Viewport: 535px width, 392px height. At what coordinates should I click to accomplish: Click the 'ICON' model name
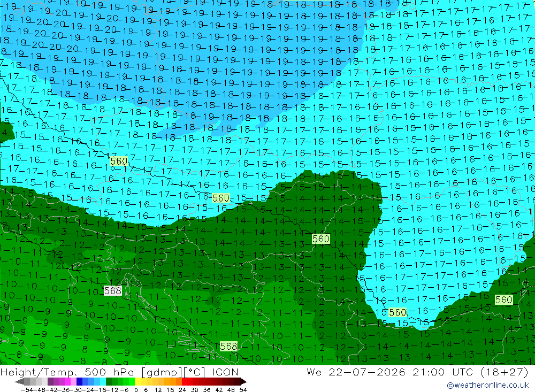click(225, 372)
